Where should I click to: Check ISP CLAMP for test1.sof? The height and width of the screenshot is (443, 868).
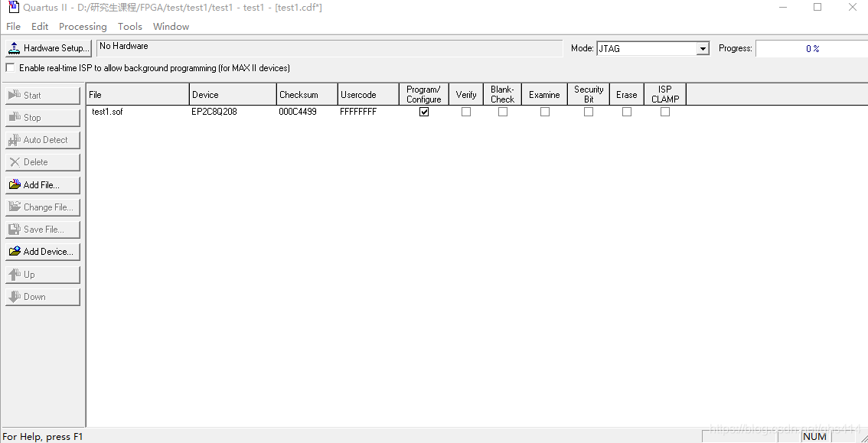pyautogui.click(x=665, y=112)
